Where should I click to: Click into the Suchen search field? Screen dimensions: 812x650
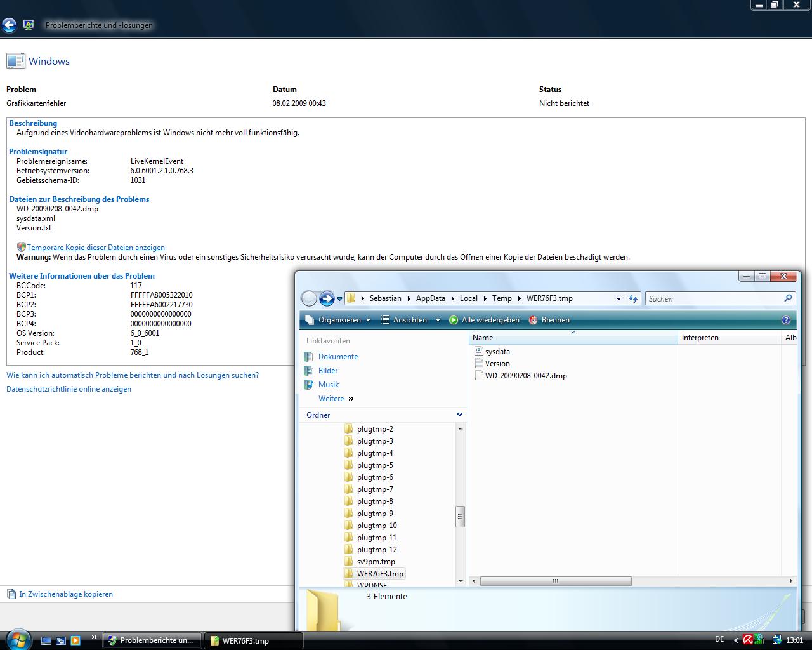click(x=714, y=298)
